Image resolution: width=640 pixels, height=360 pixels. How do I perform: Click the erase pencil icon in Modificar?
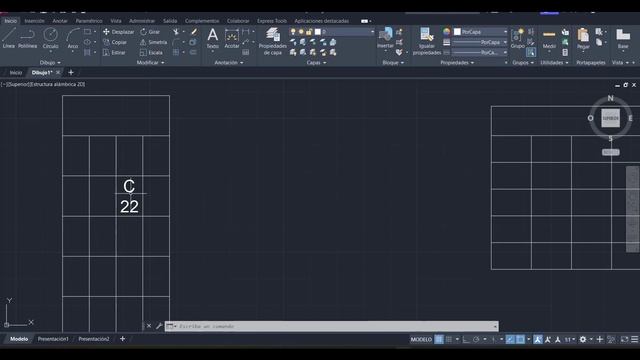point(193,32)
